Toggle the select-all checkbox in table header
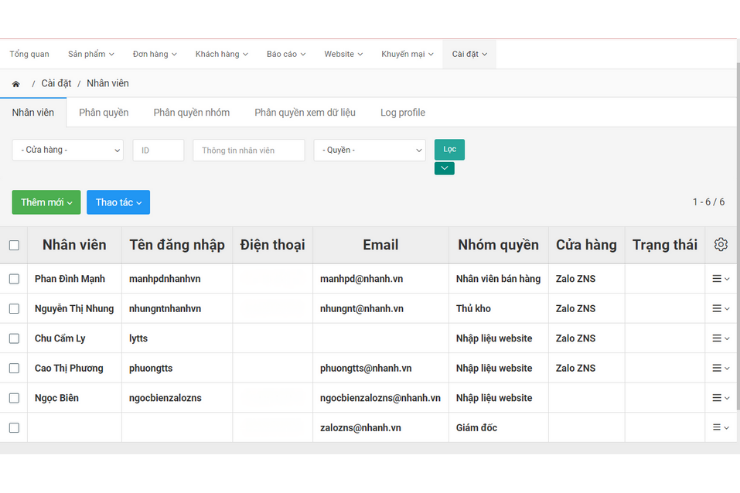This screenshot has width=740, height=493. (x=14, y=245)
